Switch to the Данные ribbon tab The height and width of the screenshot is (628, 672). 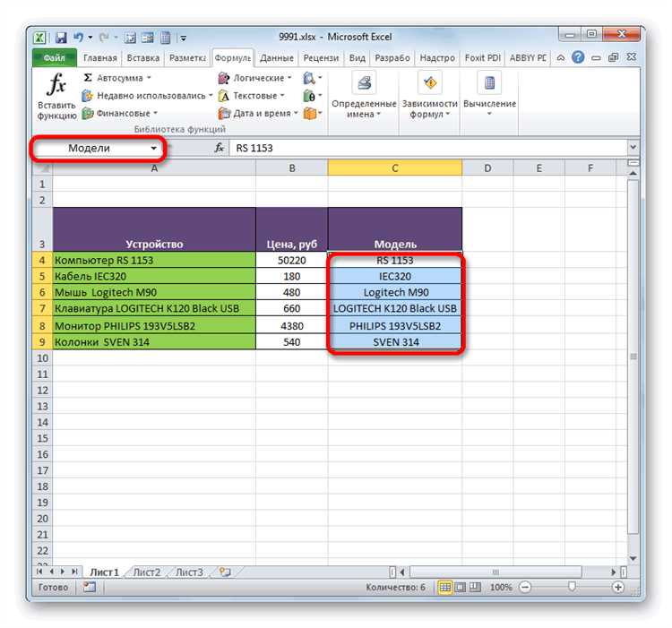[x=277, y=58]
